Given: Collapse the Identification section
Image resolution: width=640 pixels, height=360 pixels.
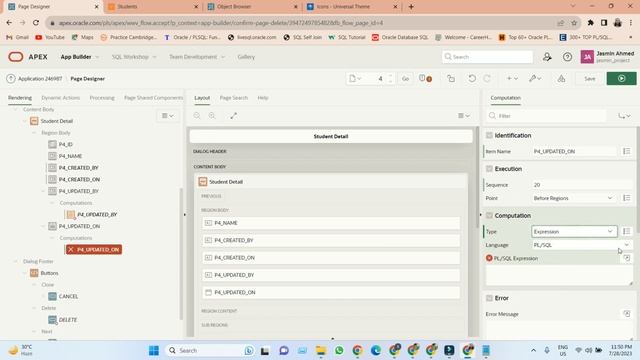Looking at the screenshot, I should 489,135.
